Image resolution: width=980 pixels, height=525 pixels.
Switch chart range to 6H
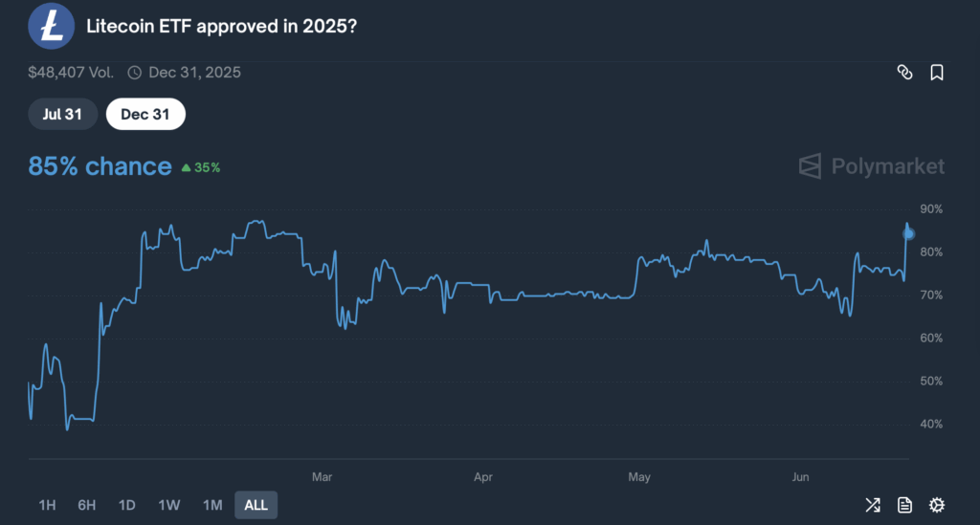(x=87, y=505)
